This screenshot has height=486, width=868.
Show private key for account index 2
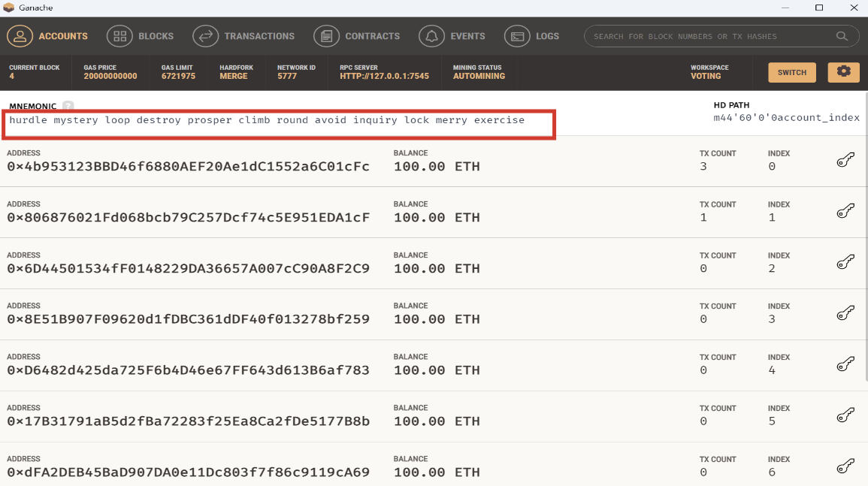pyautogui.click(x=845, y=262)
